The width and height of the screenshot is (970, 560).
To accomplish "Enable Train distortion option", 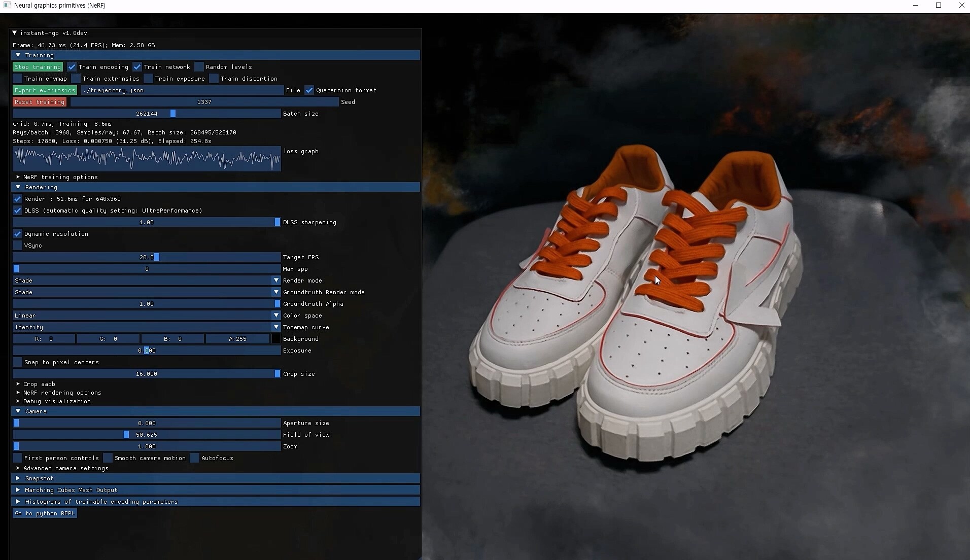I will (214, 78).
